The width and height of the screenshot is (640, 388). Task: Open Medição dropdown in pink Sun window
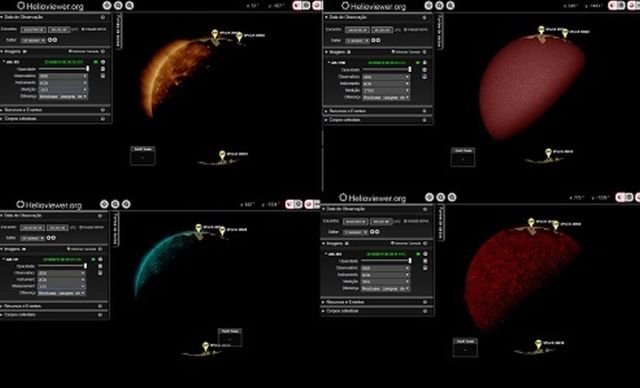tap(386, 91)
